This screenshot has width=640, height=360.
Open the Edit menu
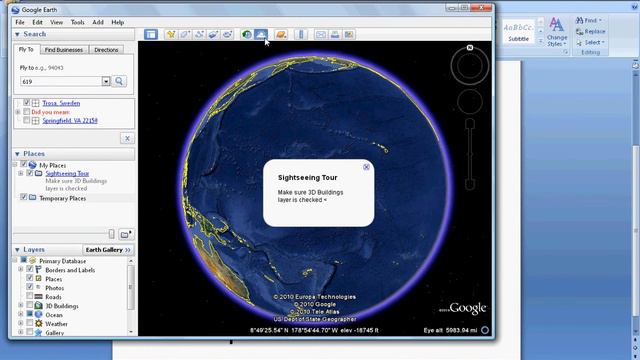coord(37,22)
